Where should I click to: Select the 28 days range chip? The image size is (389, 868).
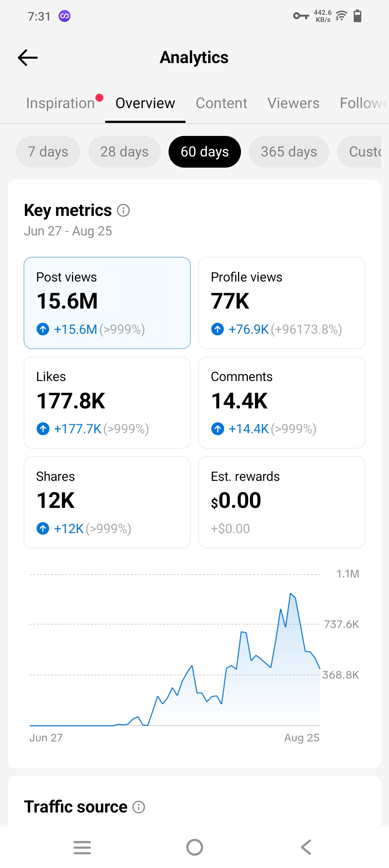click(124, 152)
